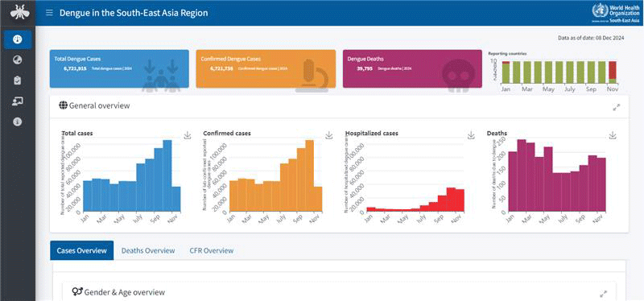
Task: Click the Data as of date text
Action: 591,38
